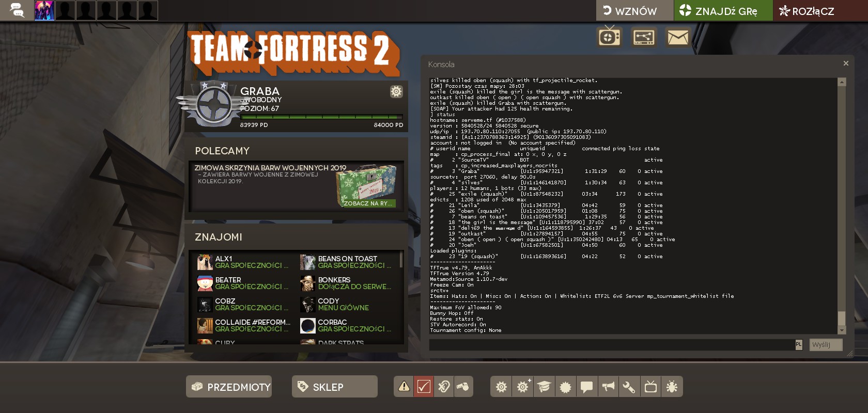Open the ZNAJDŹ GRĘ matchmaking menu
This screenshot has width=868, height=413.
(723, 10)
